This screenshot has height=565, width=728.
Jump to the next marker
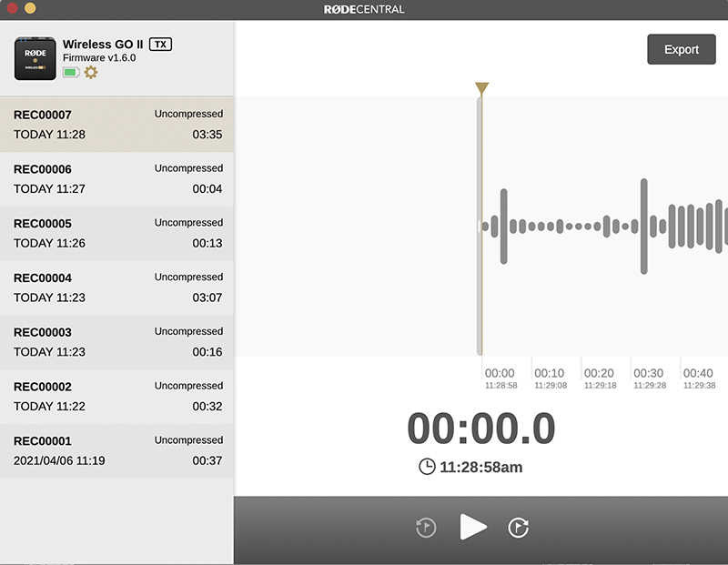coord(518,528)
